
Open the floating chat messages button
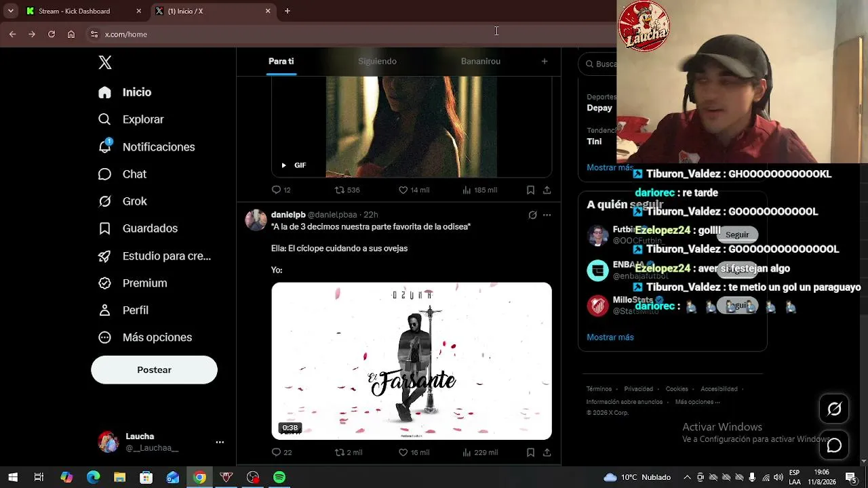(834, 445)
